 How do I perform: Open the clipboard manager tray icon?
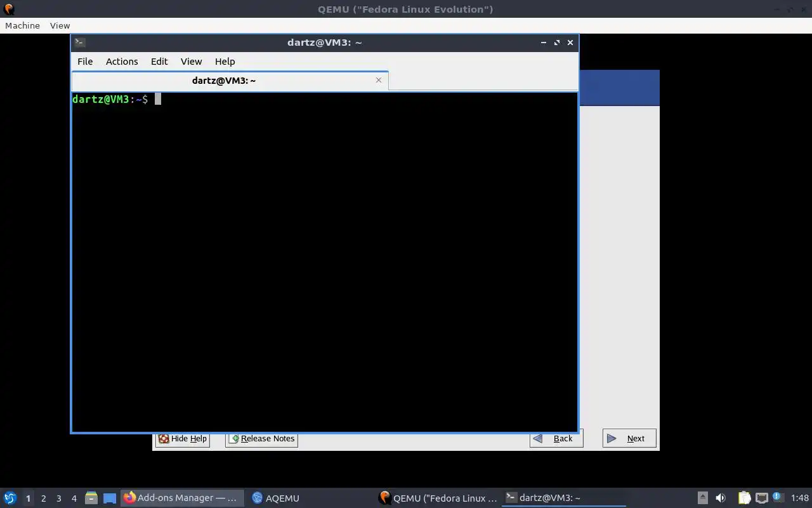click(x=744, y=498)
